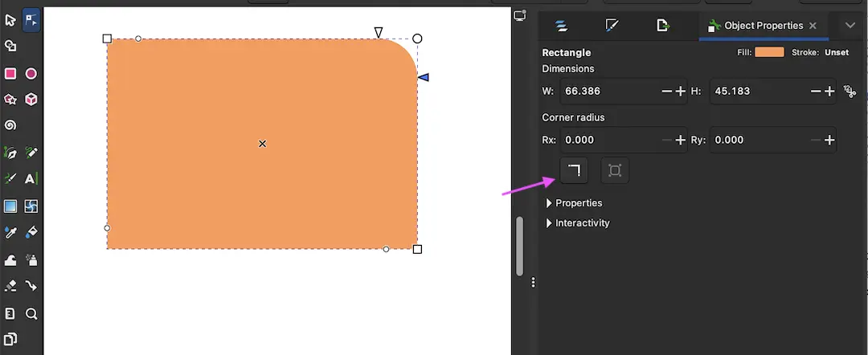The height and width of the screenshot is (355, 868).
Task: Select the Tweak tool
Action: tap(10, 259)
